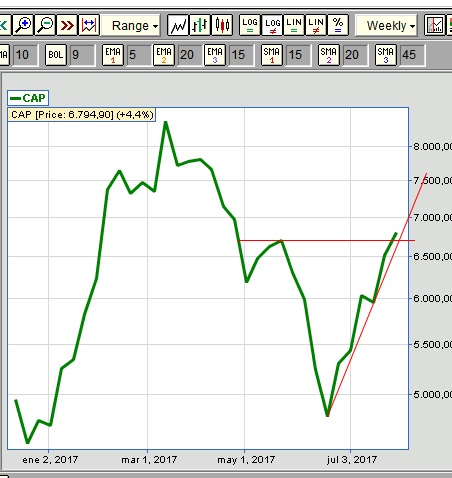Screen dimensions: 452x478
Task: Click the zoom in magnifier icon
Action: [x=23, y=25]
